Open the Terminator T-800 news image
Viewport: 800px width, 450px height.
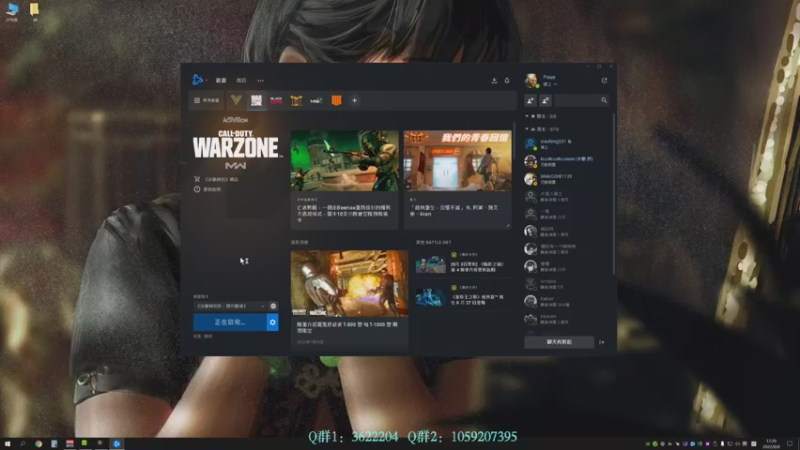pos(349,283)
